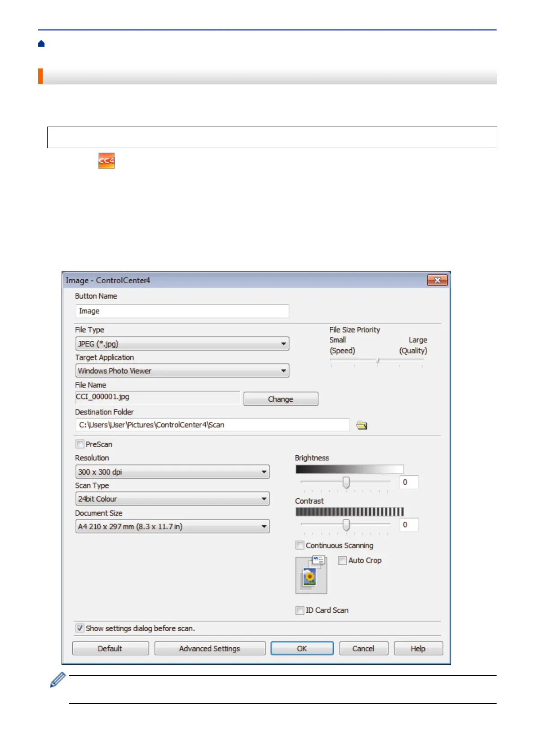Click the Button Name field containing Image
This screenshot has height=756, width=535.
click(182, 311)
